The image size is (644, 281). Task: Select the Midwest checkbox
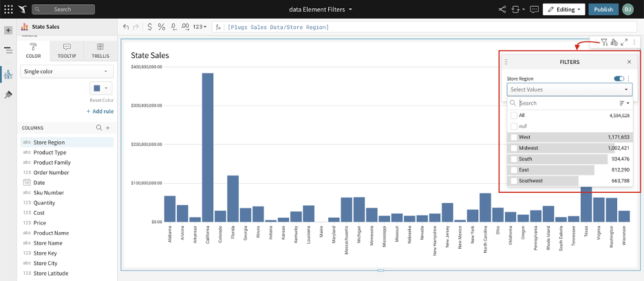[513, 148]
